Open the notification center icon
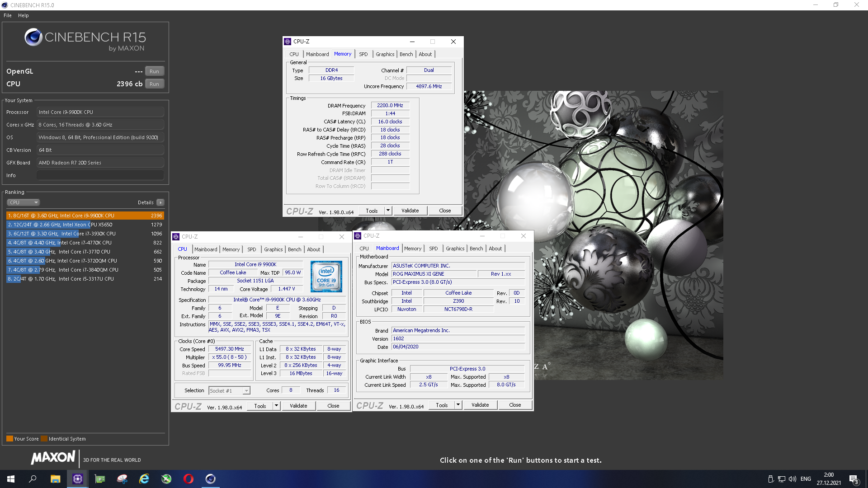The height and width of the screenshot is (488, 868). pos(854,479)
